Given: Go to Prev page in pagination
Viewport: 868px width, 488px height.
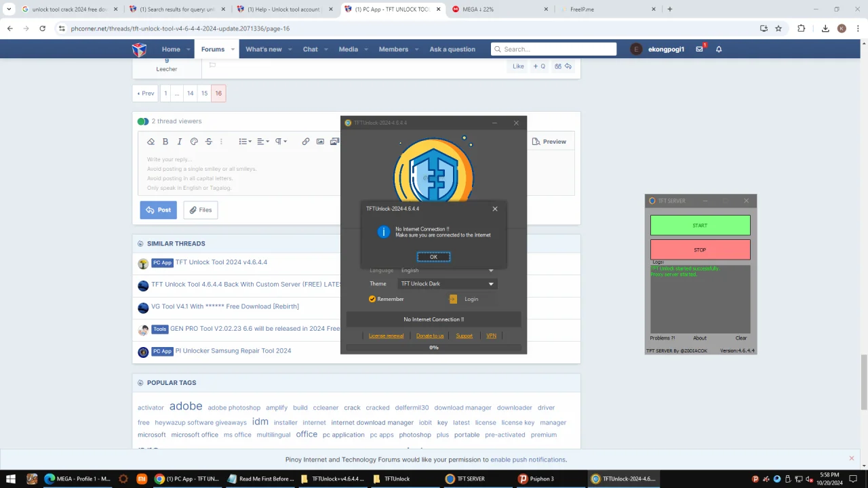Looking at the screenshot, I should pos(145,94).
